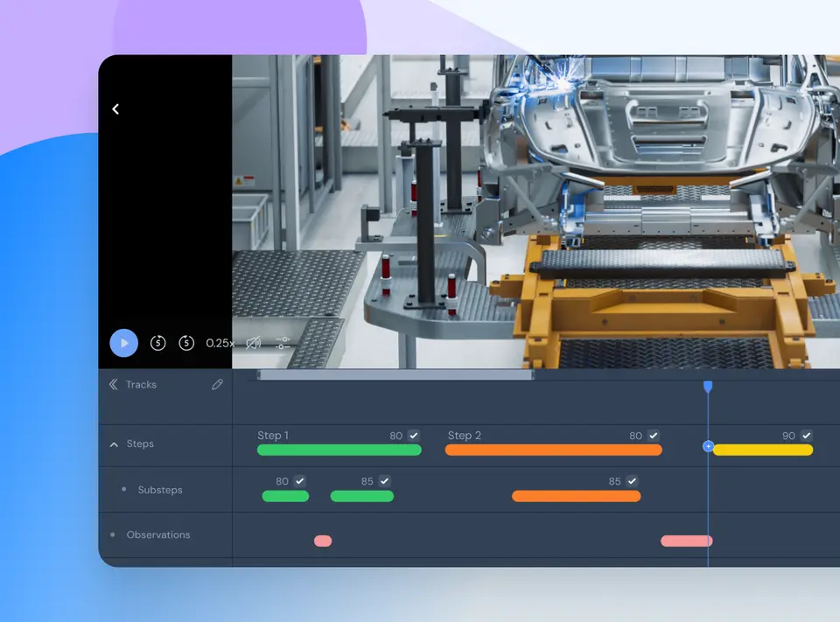The image size is (840, 622).
Task: Select the Observations track row
Action: (165, 535)
